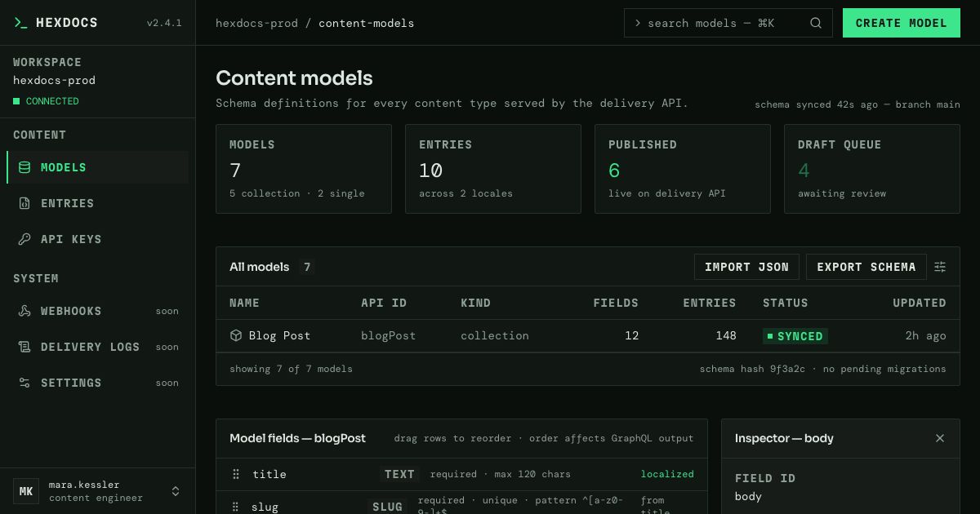Screen dimensions: 980x514
Task: Click the 148 entries cell
Action: click(725, 335)
